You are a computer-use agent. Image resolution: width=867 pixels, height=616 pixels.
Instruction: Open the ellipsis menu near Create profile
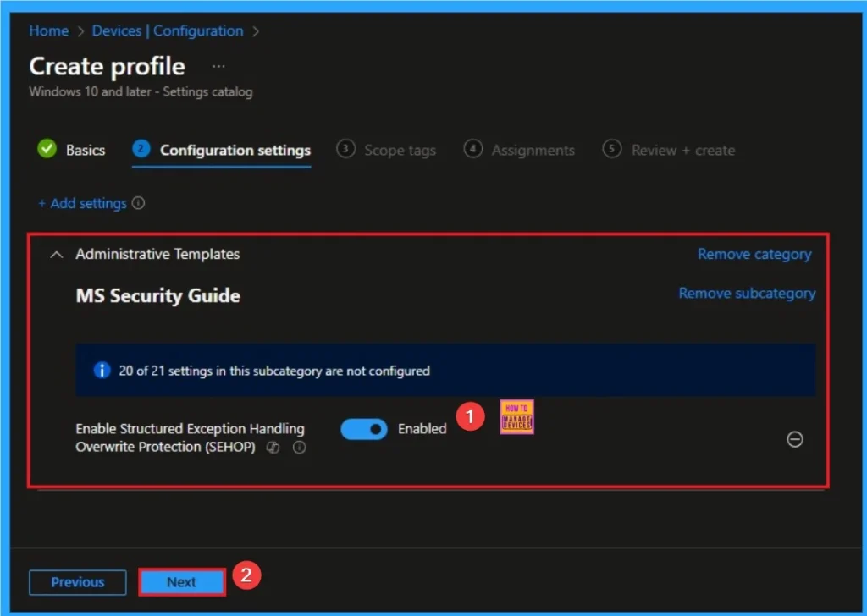(218, 66)
